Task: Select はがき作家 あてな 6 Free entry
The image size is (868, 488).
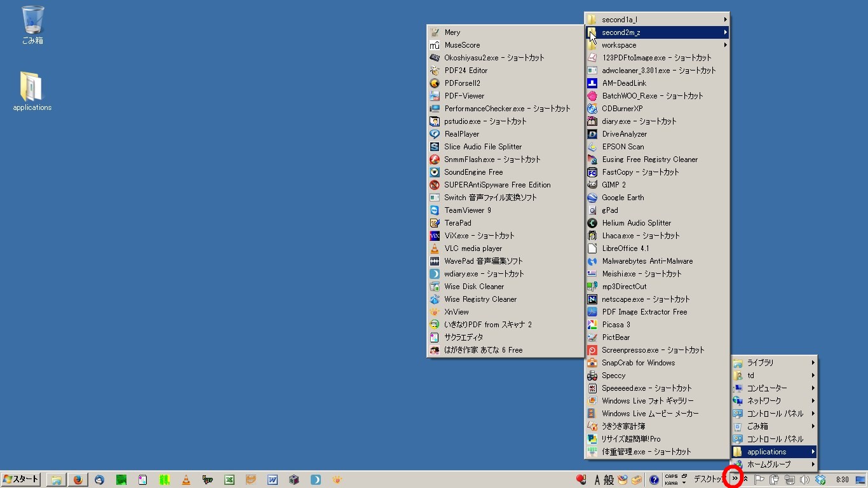Action: pos(505,350)
